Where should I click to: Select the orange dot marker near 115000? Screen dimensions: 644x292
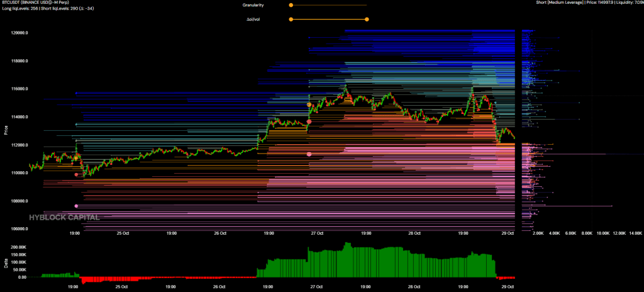(309, 104)
